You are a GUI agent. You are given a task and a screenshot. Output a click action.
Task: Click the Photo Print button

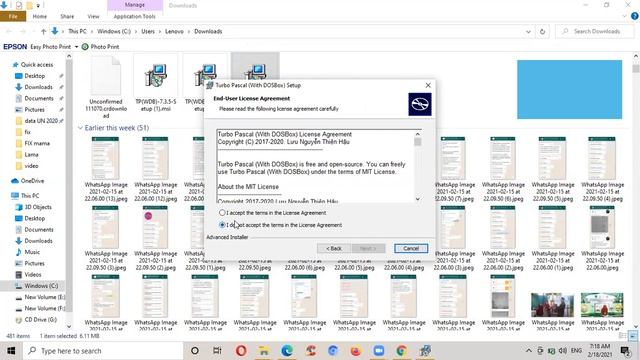click(100, 47)
